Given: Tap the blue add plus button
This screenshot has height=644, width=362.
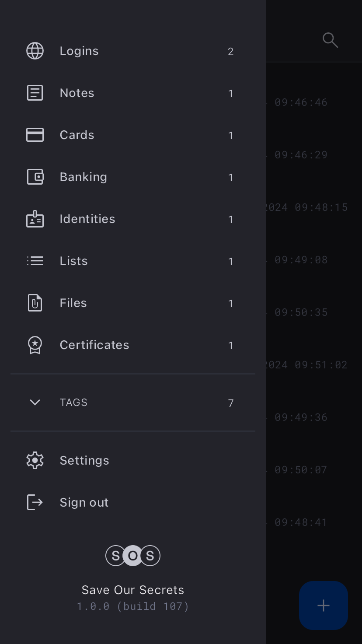Looking at the screenshot, I should click(324, 605).
